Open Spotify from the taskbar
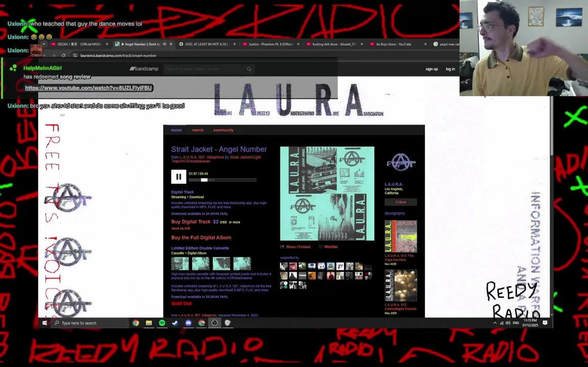This screenshot has width=588, height=367. (x=162, y=323)
